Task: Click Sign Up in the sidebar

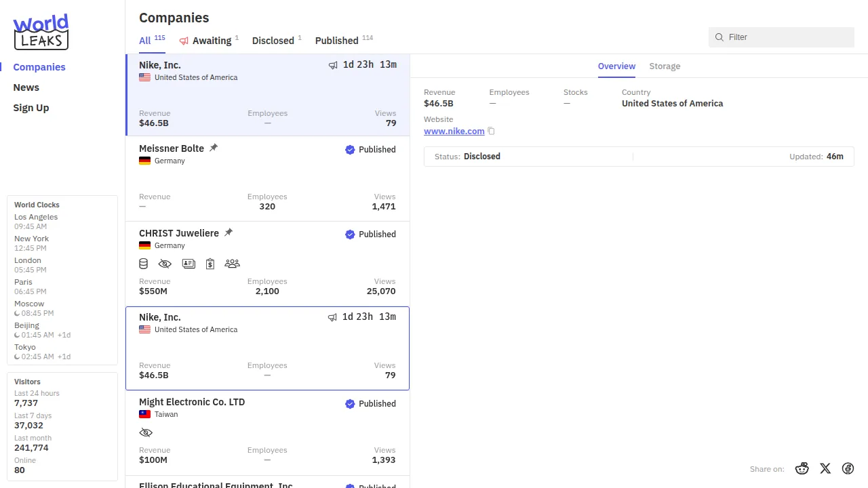Action: tap(31, 108)
